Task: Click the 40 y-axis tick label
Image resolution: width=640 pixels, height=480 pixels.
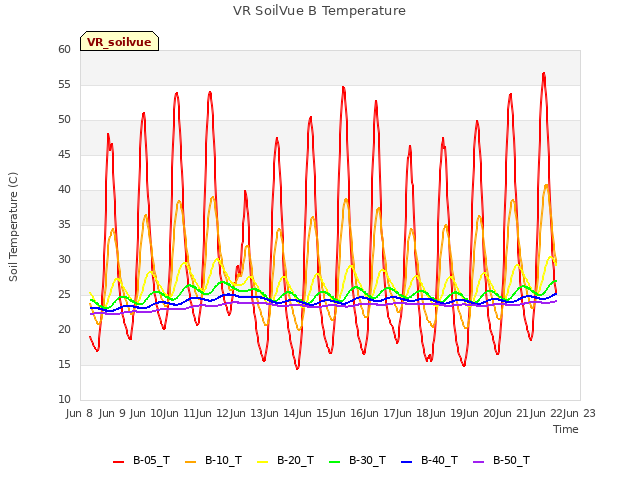Action: click(64, 189)
